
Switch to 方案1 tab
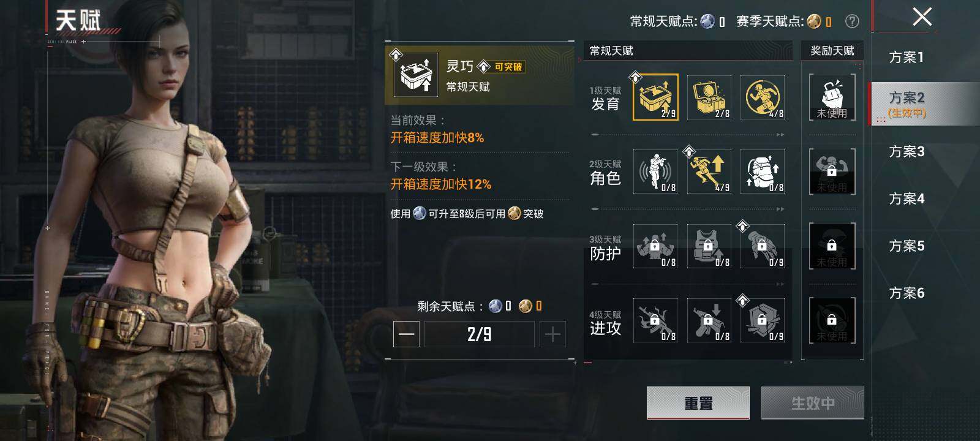tap(907, 57)
